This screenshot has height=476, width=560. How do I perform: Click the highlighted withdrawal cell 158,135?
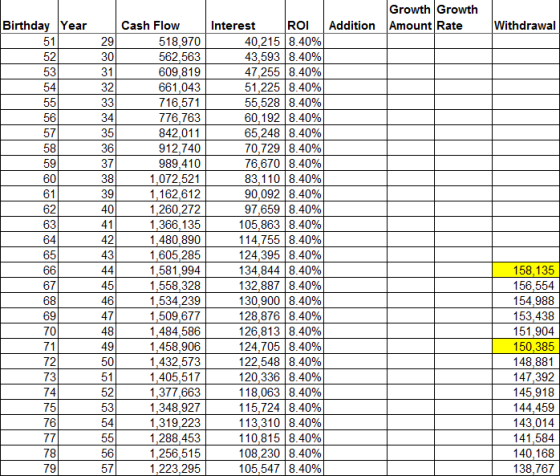pyautogui.click(x=526, y=270)
